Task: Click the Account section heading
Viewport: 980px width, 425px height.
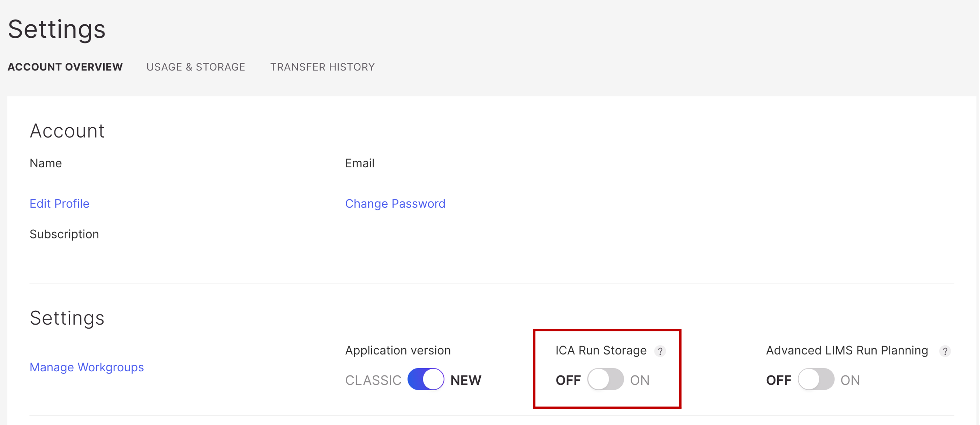Action: pos(67,131)
